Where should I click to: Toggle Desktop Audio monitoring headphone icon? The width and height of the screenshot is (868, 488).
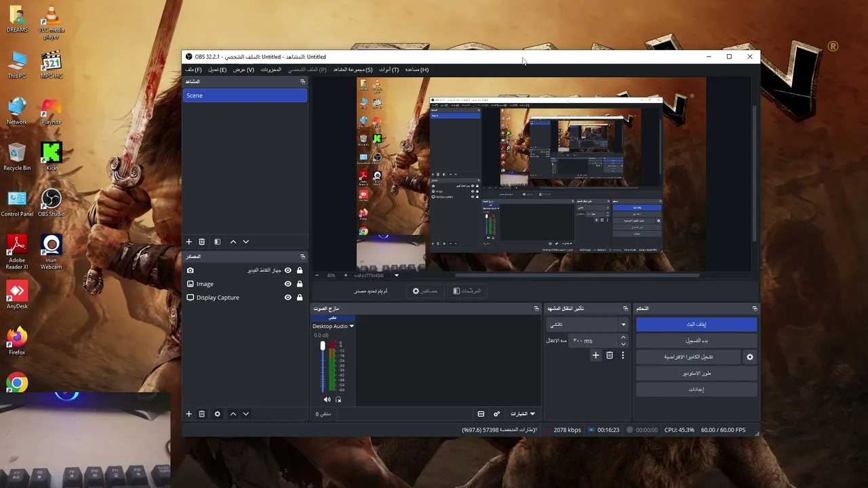pyautogui.click(x=338, y=399)
